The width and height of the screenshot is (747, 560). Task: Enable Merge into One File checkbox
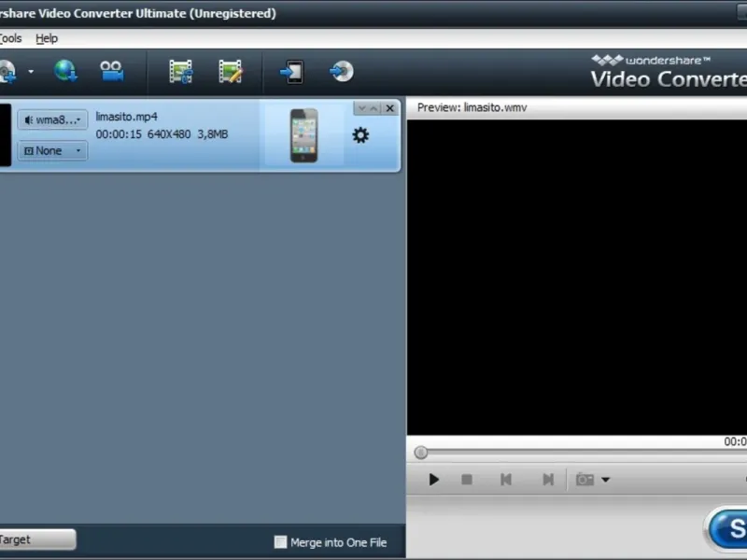pos(281,542)
